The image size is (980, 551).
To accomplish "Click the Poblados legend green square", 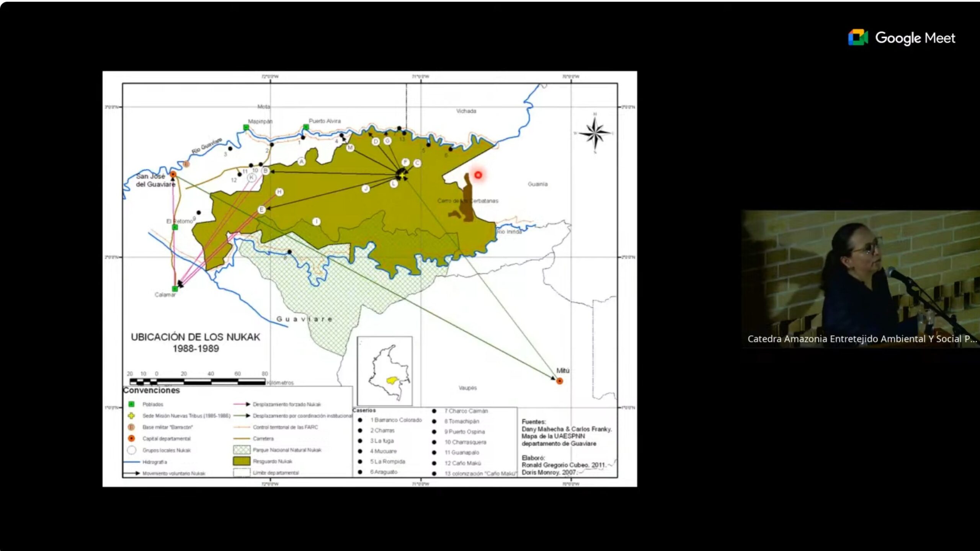I will [131, 404].
